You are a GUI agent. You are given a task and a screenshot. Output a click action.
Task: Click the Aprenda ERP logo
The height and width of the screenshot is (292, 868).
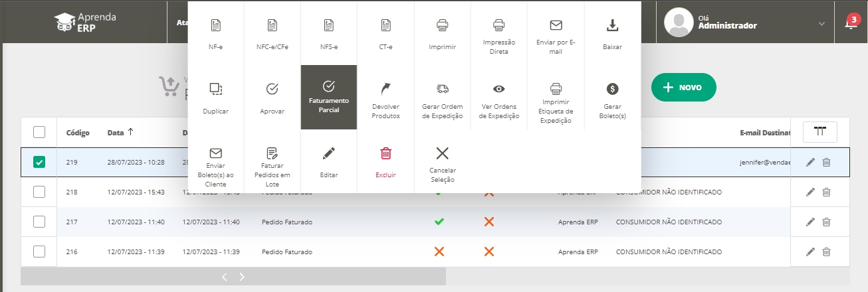tap(85, 23)
